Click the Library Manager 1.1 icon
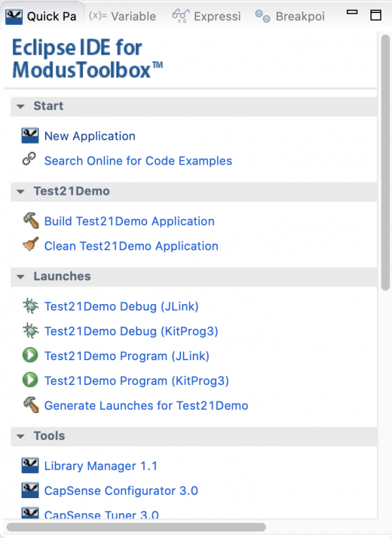 click(30, 465)
